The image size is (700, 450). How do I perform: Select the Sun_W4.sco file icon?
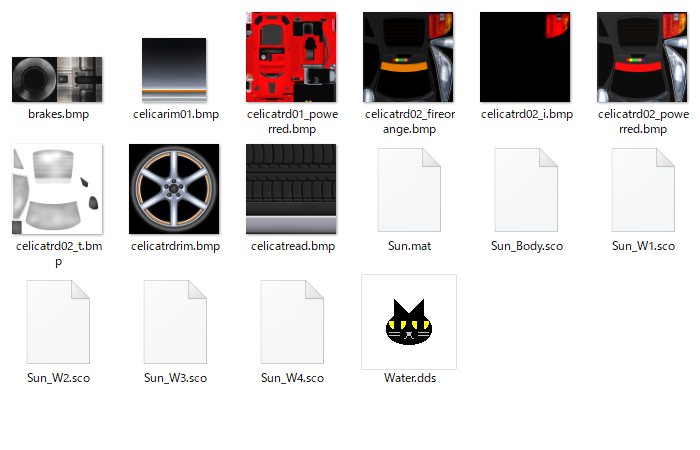coord(292,321)
